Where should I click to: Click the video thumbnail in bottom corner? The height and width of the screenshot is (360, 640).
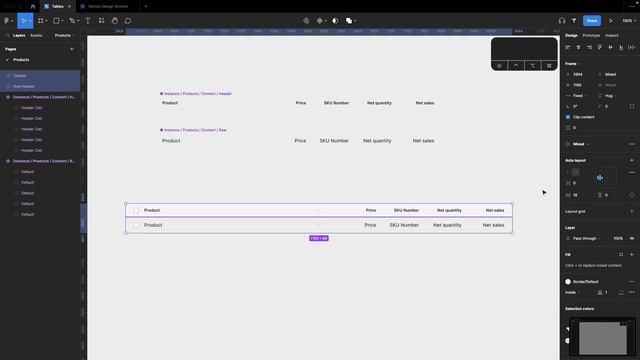coord(602,337)
